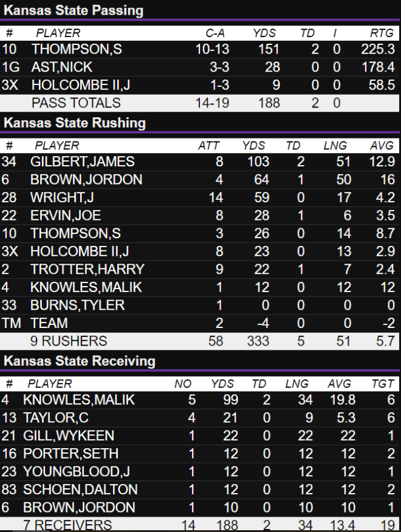
Task: Click the TEAM rushing row
Action: click(200, 323)
